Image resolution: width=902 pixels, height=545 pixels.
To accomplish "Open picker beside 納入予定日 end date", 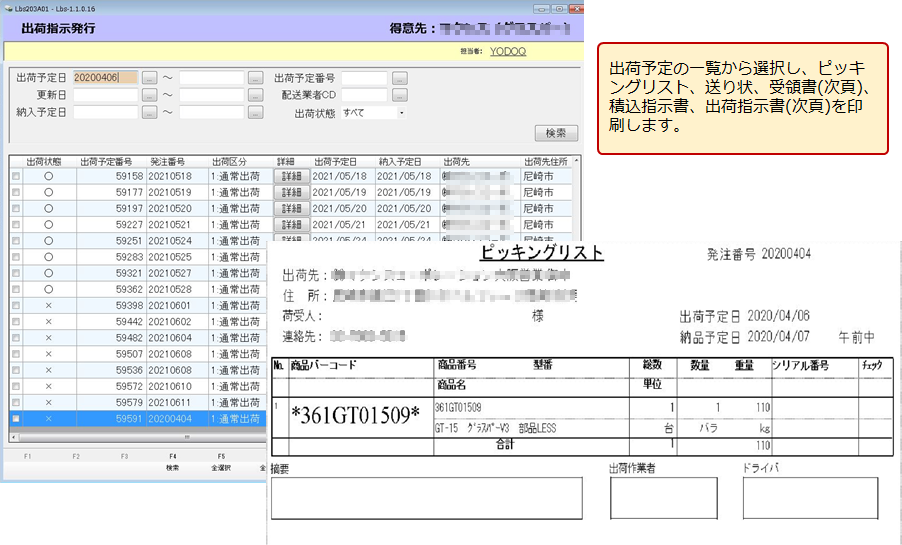I will pos(255,112).
